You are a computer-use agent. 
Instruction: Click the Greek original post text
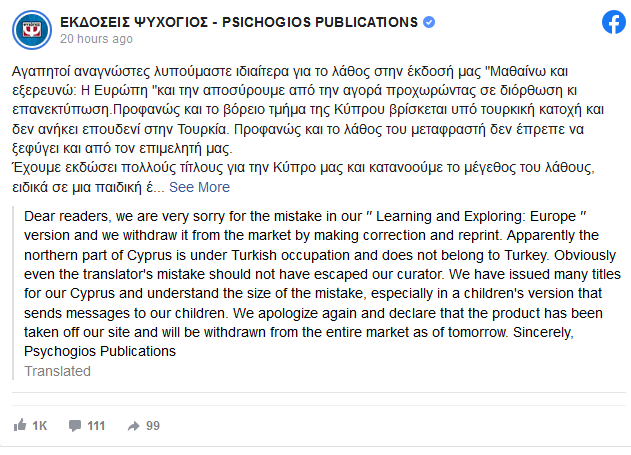point(309,129)
